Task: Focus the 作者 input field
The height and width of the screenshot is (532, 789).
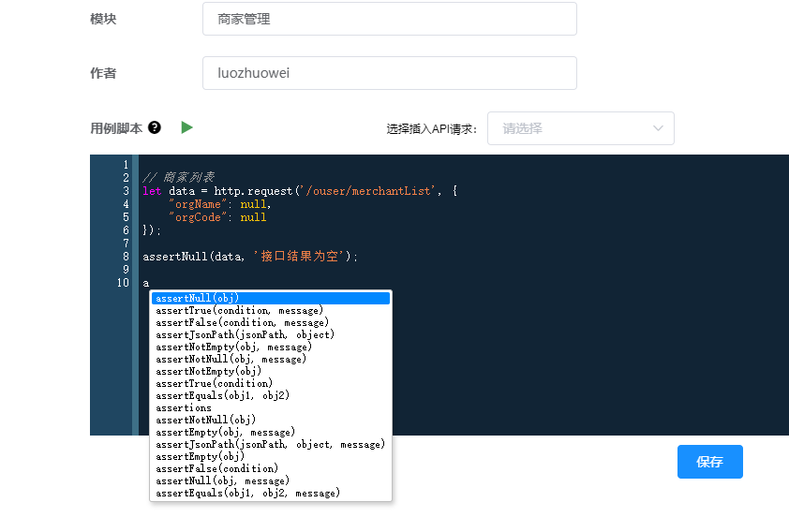Action: (x=390, y=73)
